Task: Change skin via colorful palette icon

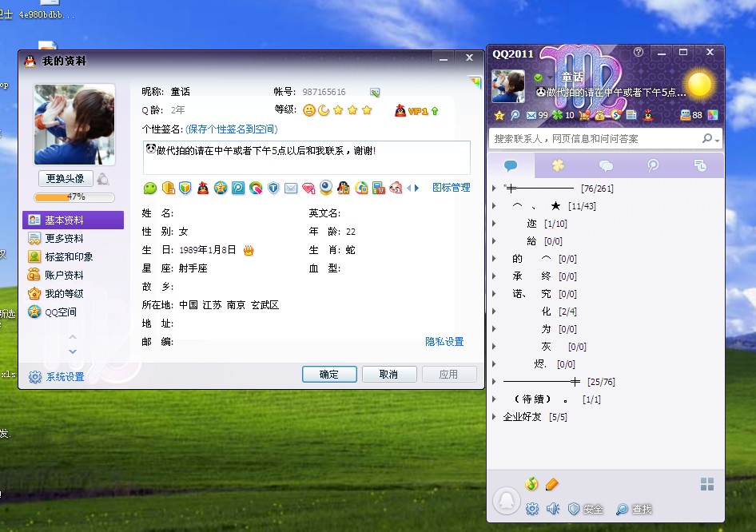Action: click(713, 115)
